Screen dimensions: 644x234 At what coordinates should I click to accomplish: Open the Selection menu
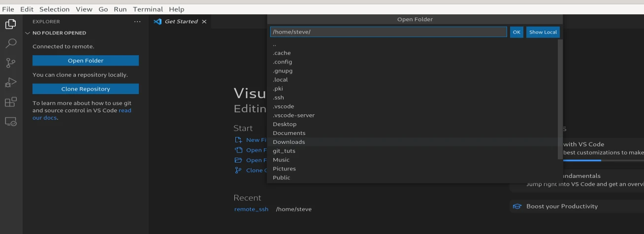[x=54, y=9]
